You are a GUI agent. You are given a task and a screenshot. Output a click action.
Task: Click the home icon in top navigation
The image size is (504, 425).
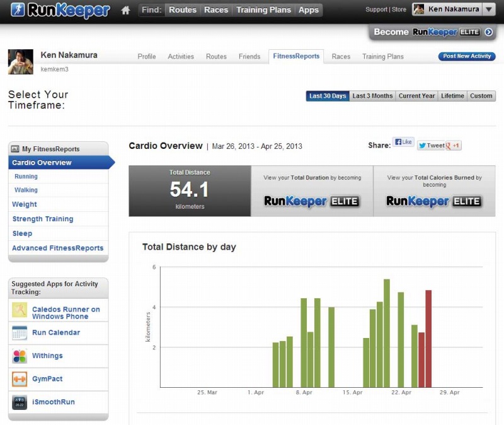tap(125, 10)
